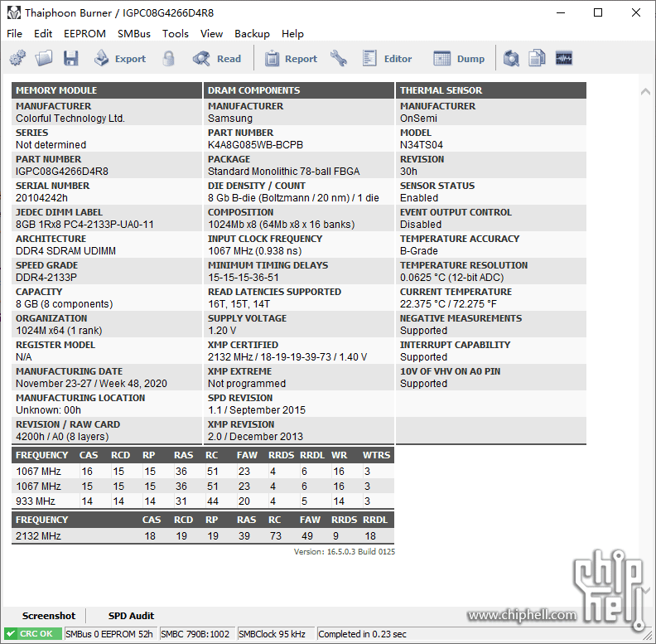Click the wrench tools icon

339,59
